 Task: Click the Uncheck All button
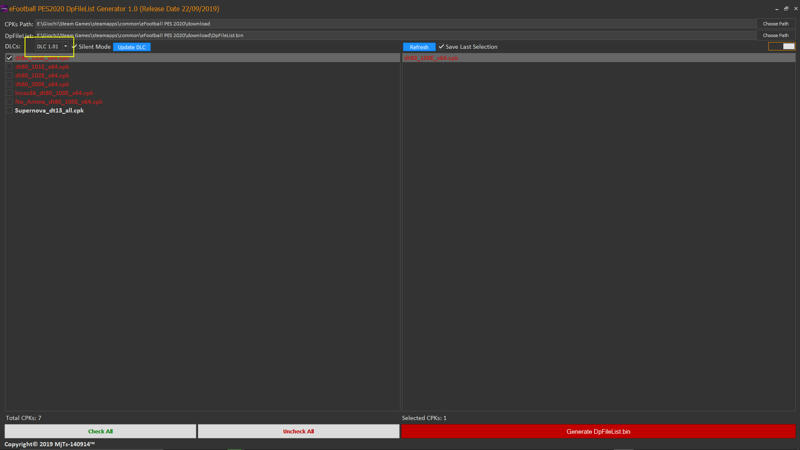(x=298, y=431)
